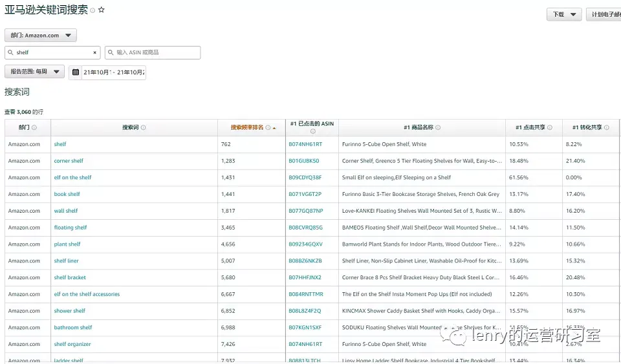Click the date range 21年10月 field
Viewport: 621px width, 364px height.
pos(114,72)
